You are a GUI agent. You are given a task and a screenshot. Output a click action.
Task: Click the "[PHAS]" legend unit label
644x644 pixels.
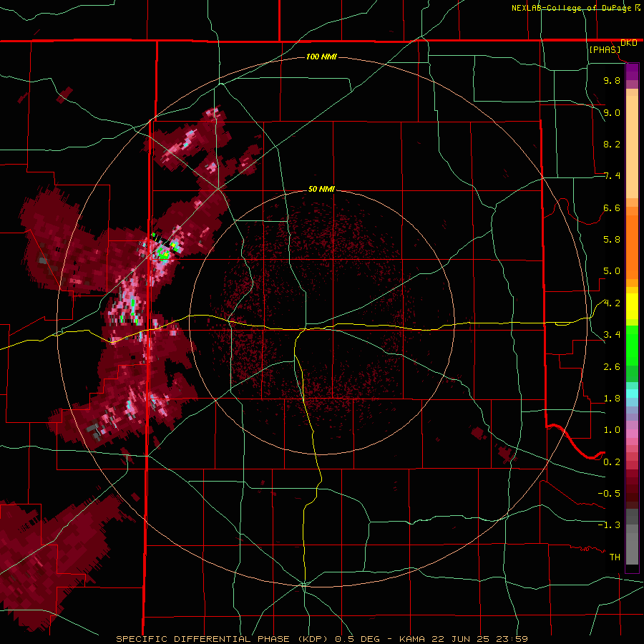(605, 49)
